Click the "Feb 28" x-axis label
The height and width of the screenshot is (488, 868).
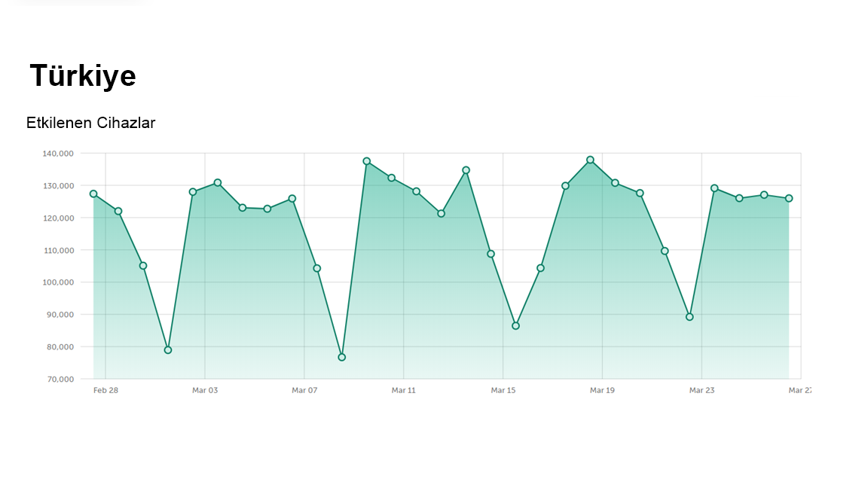point(105,390)
